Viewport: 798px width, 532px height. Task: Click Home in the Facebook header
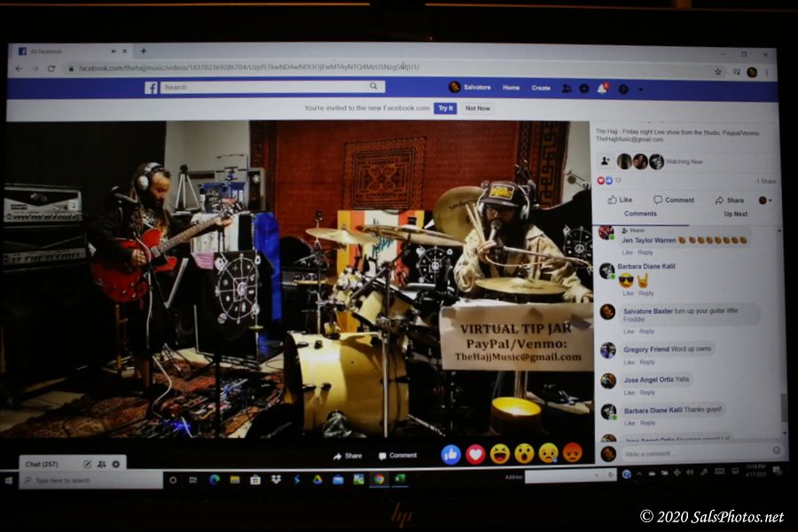pyautogui.click(x=511, y=88)
